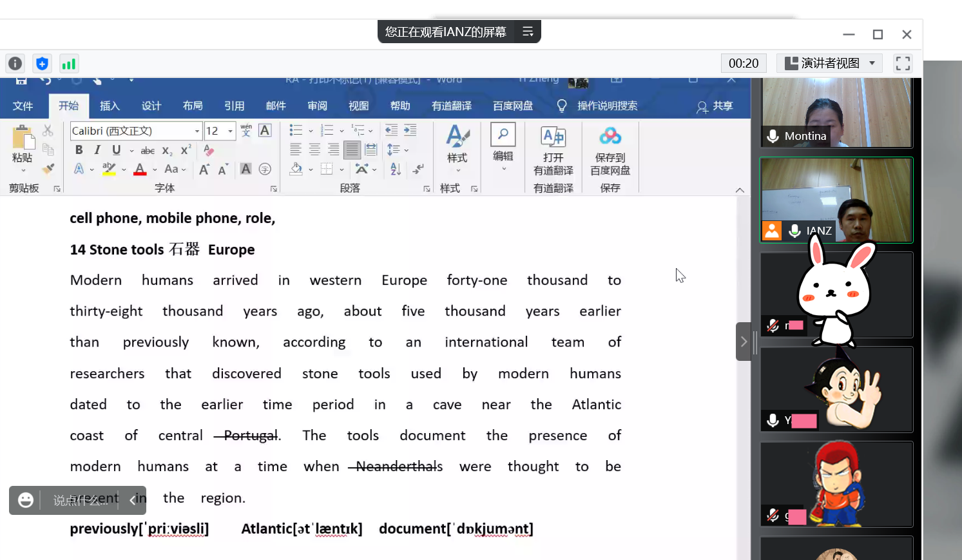
Task: Click the character border icon
Action: pyautogui.click(x=265, y=130)
